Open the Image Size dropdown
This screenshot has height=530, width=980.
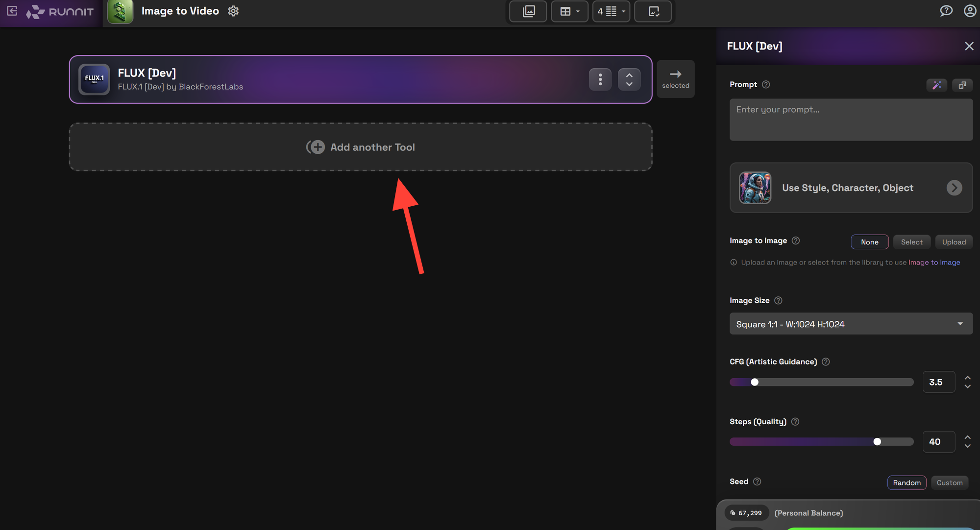851,324
